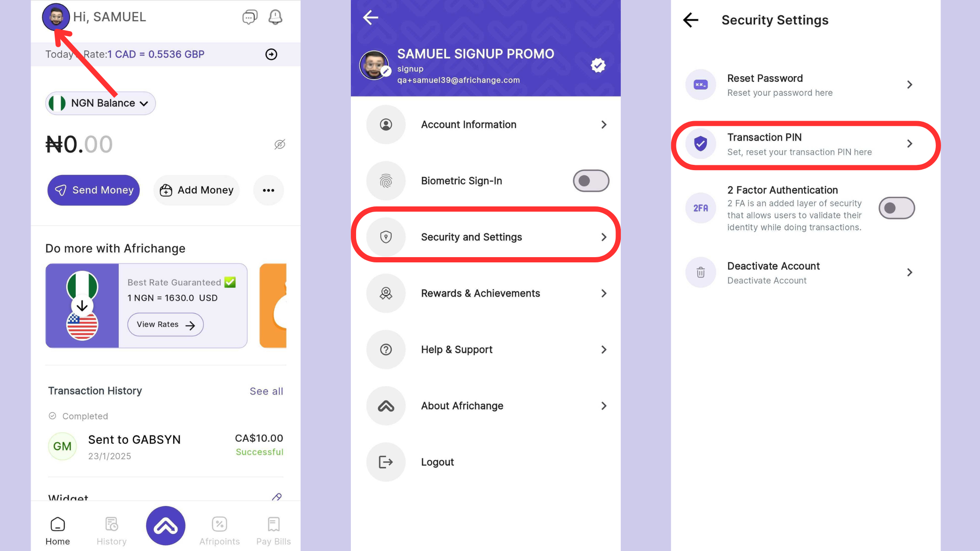Tap the Add Money button
The image size is (980, 551).
pyautogui.click(x=197, y=190)
